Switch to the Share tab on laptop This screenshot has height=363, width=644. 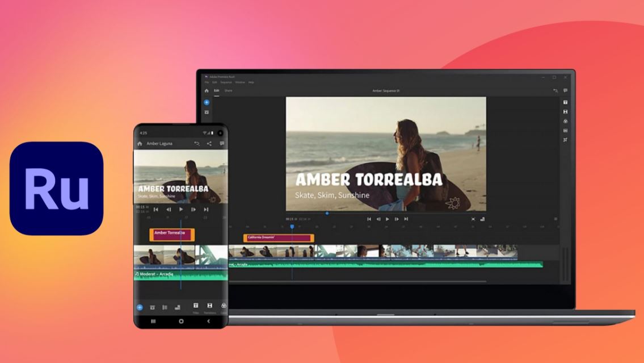pyautogui.click(x=228, y=90)
